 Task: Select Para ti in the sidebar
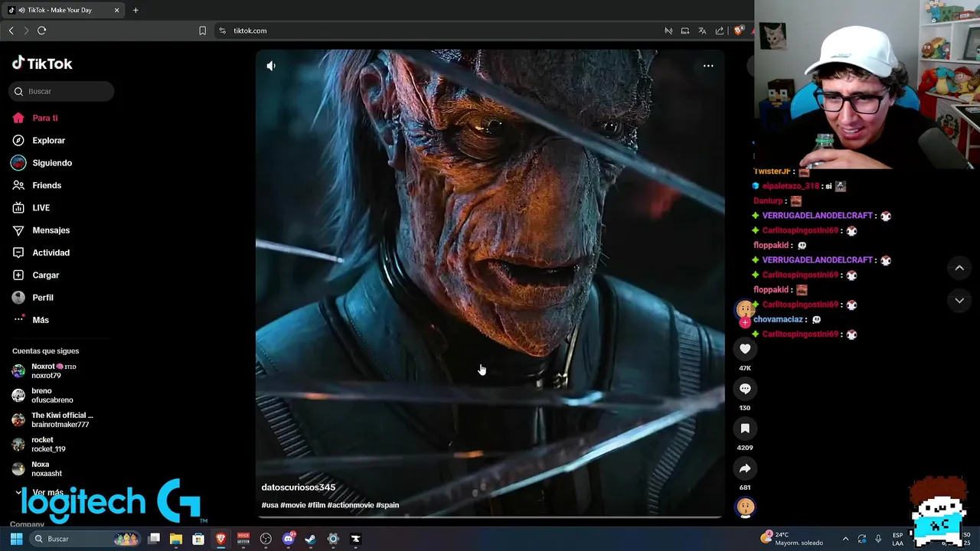tap(45, 118)
